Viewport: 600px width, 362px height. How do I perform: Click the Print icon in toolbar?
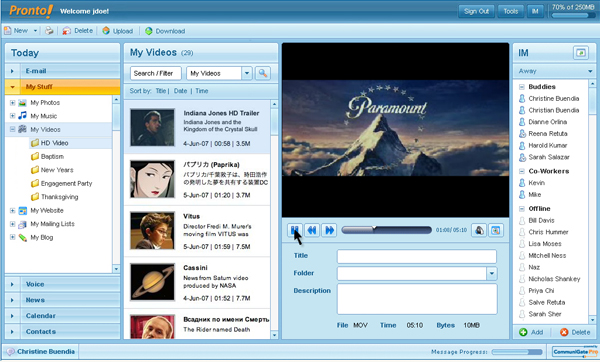pos(49,31)
